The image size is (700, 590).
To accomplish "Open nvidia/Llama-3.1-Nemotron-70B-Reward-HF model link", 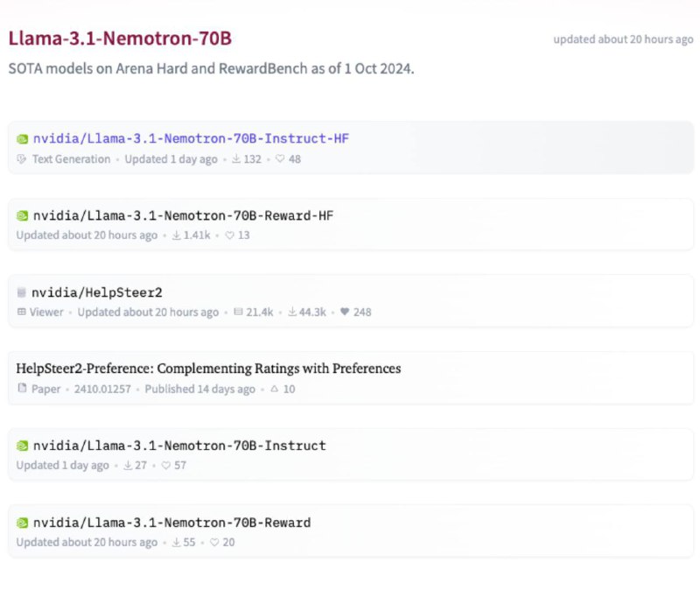I will 183,215.
